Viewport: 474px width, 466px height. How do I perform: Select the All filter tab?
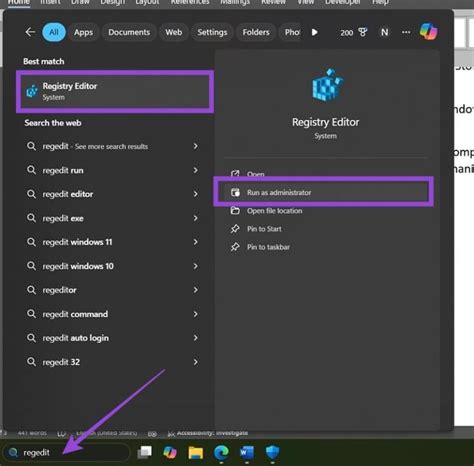54,32
